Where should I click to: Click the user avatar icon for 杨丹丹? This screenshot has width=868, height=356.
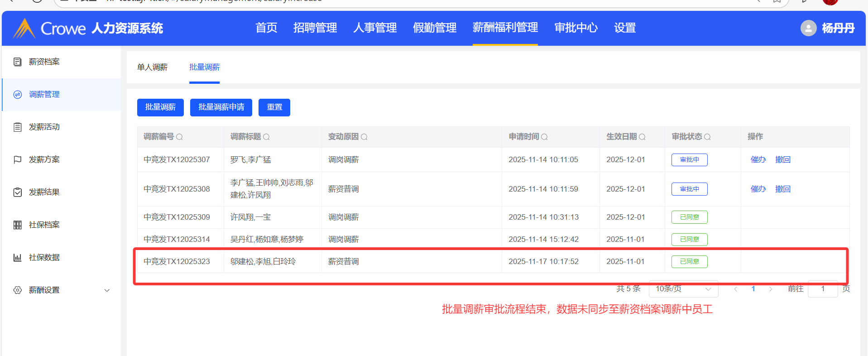pos(808,28)
